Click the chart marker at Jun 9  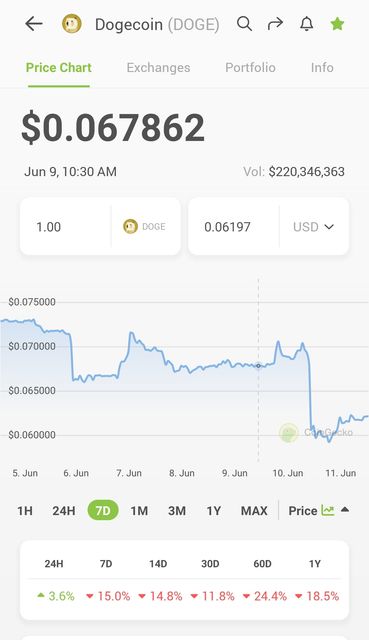click(258, 366)
